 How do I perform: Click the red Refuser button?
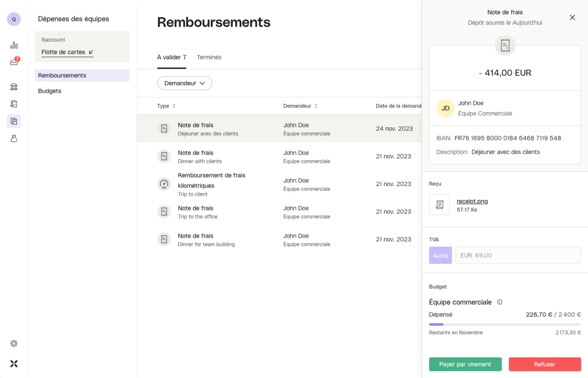545,364
